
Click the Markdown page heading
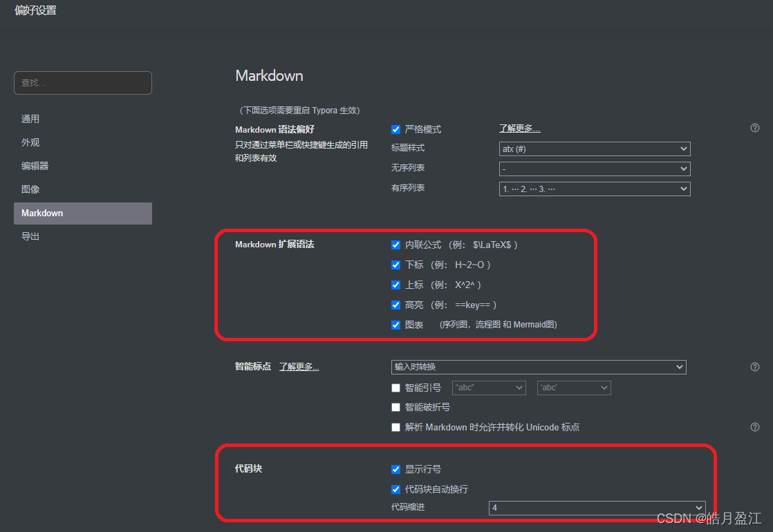click(269, 76)
